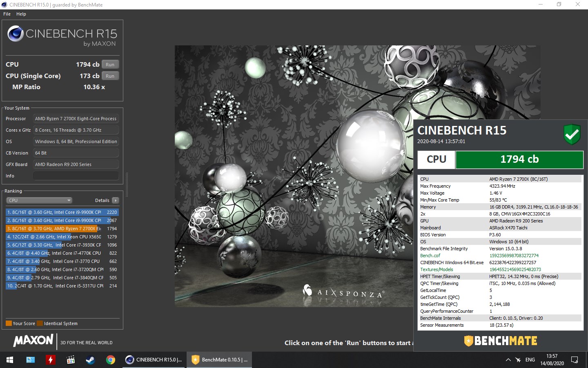Click the Max Frequency 4323.94 MHz row
The image size is (588, 368).
(x=501, y=186)
